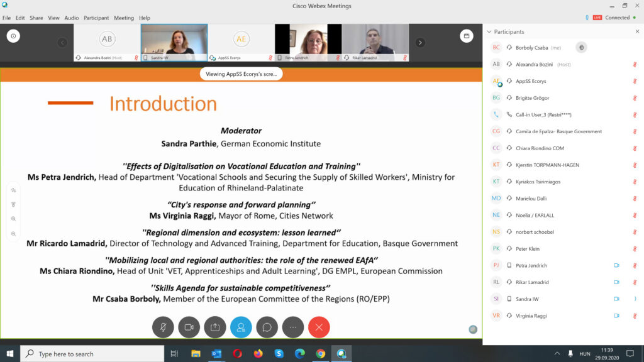The width and height of the screenshot is (644, 362).
Task: Open More options ellipsis button
Action: (x=293, y=327)
